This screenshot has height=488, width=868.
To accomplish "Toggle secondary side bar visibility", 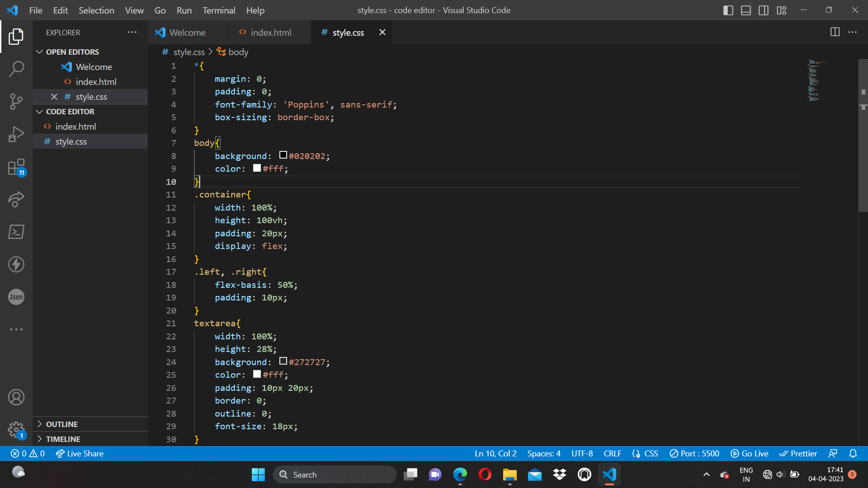I will click(764, 10).
